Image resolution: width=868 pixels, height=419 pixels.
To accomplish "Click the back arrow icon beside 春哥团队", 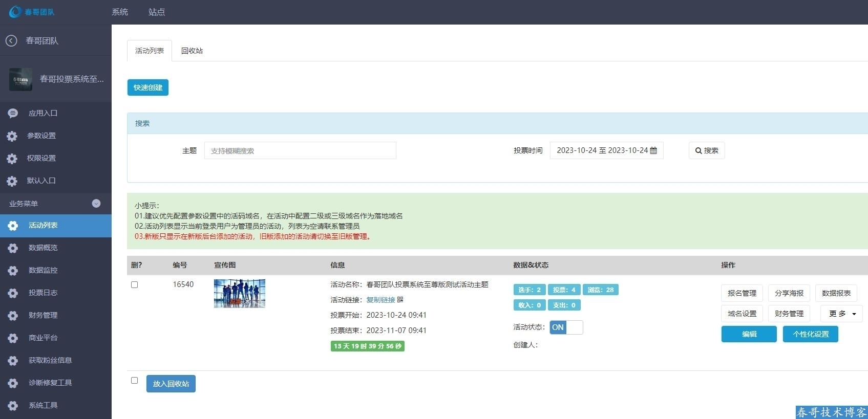I will click(11, 40).
